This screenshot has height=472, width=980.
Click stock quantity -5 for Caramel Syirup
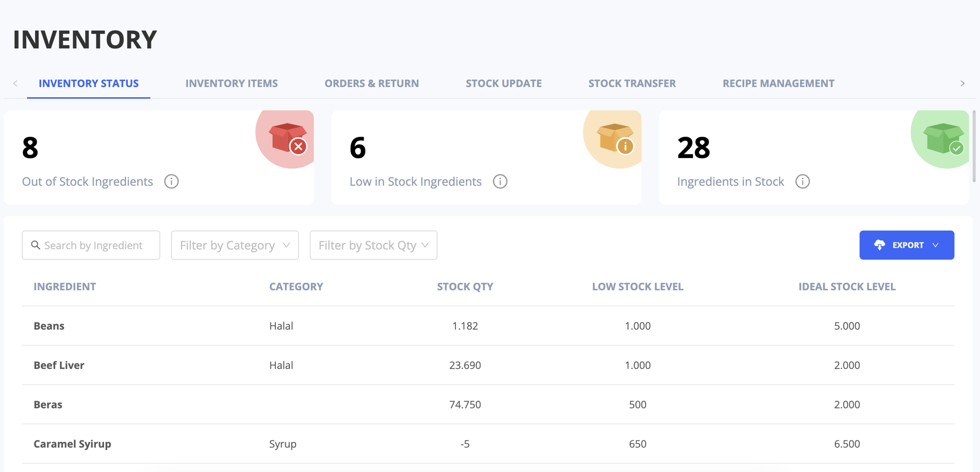tap(465, 444)
